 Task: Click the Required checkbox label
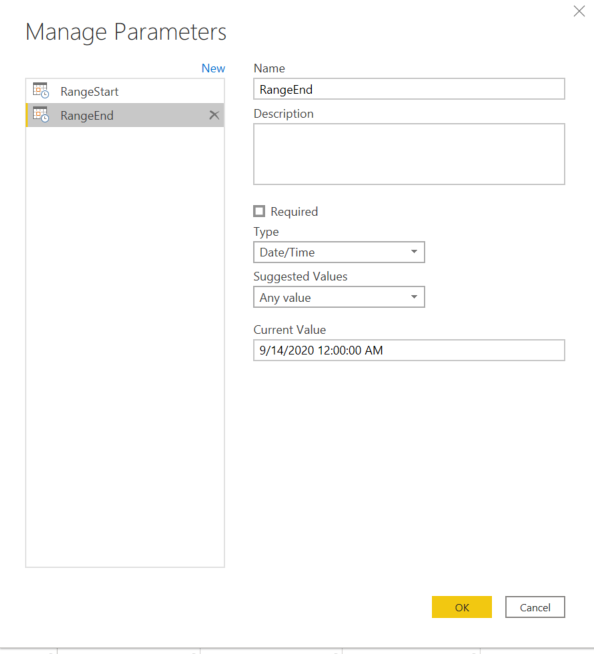click(x=294, y=211)
